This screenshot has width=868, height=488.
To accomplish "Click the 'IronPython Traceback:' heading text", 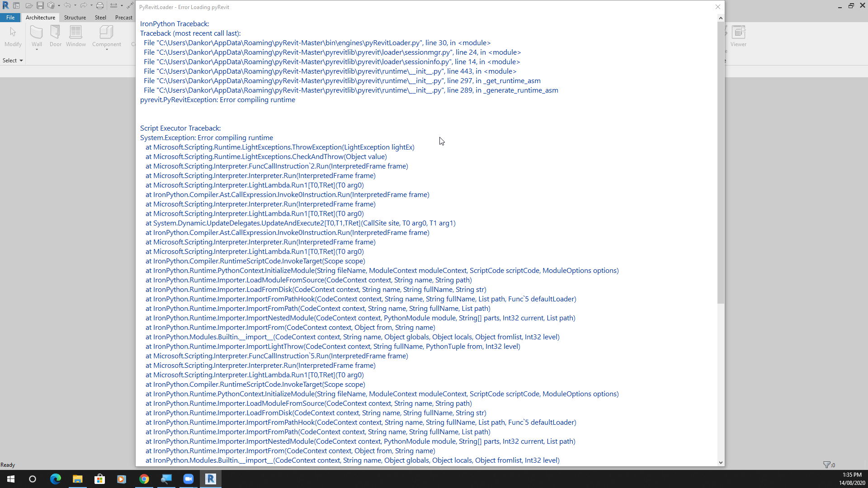I will click(175, 24).
